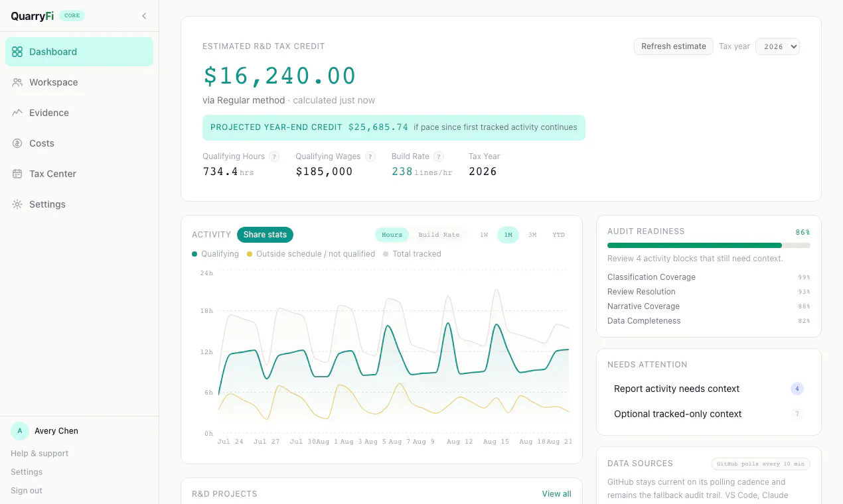Image resolution: width=843 pixels, height=504 pixels.
Task: Click the Classification Coverage row
Action: [x=709, y=277]
